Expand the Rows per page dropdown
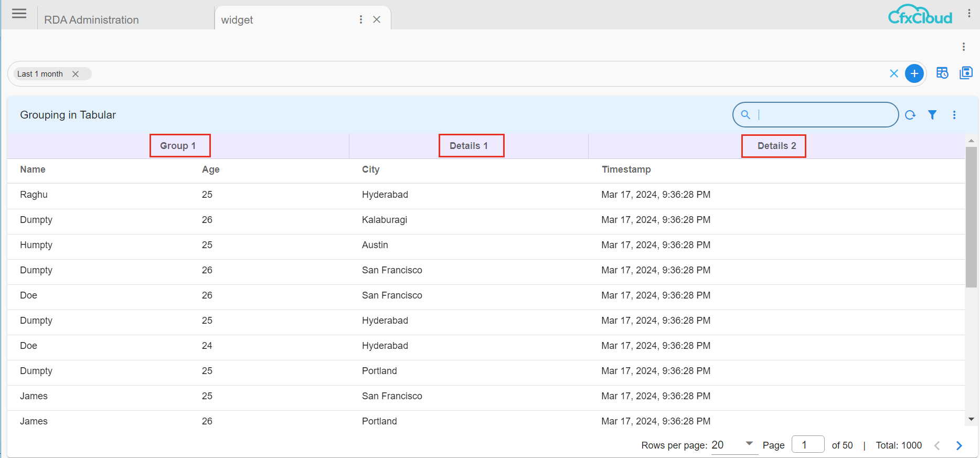Viewport: 980px width, 458px height. coord(749,444)
